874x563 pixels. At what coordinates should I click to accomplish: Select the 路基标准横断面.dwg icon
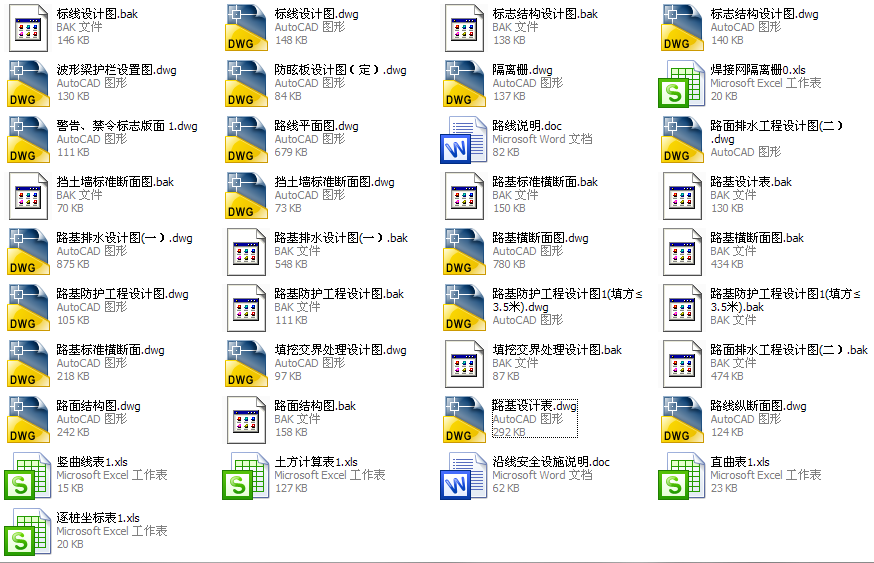coord(28,364)
